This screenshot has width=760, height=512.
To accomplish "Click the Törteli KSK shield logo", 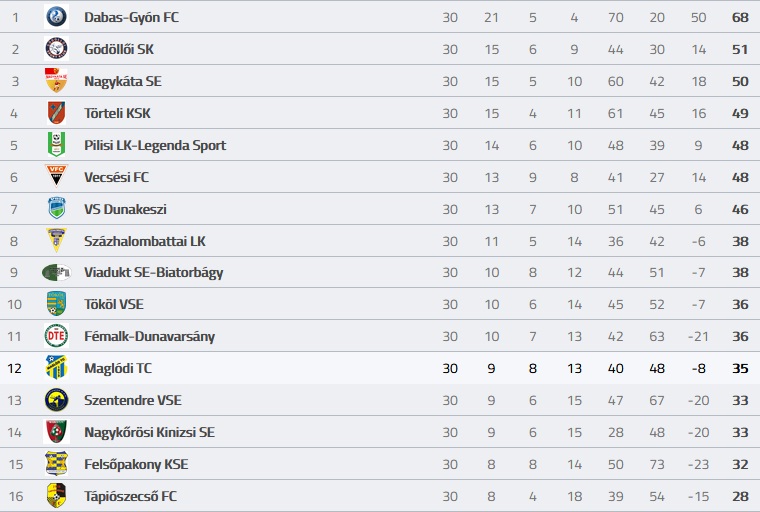I will click(x=56, y=112).
